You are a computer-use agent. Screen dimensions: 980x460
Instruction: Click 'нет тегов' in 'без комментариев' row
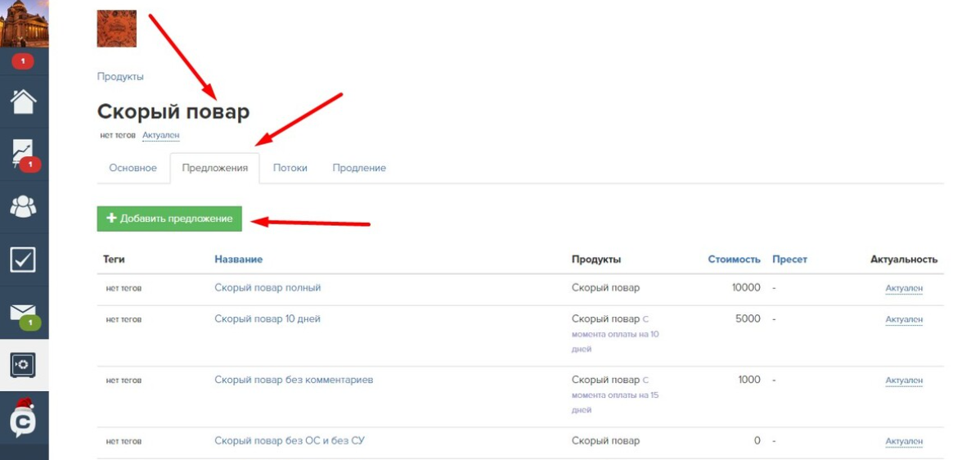coord(124,381)
